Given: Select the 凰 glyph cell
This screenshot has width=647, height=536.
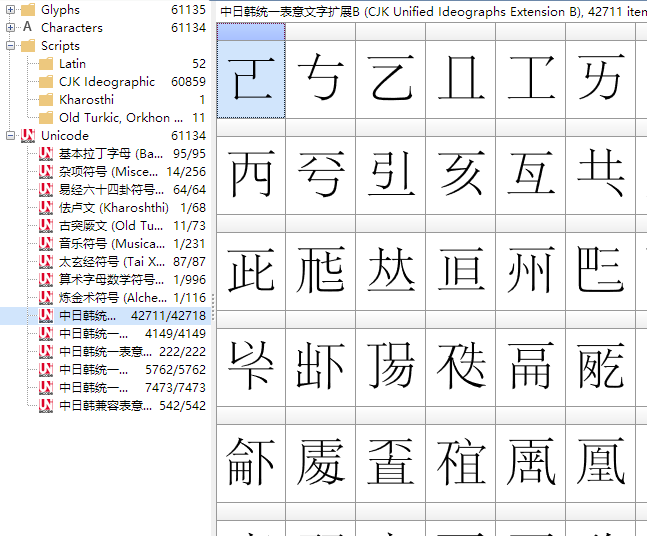Looking at the screenshot, I should 601,460.
